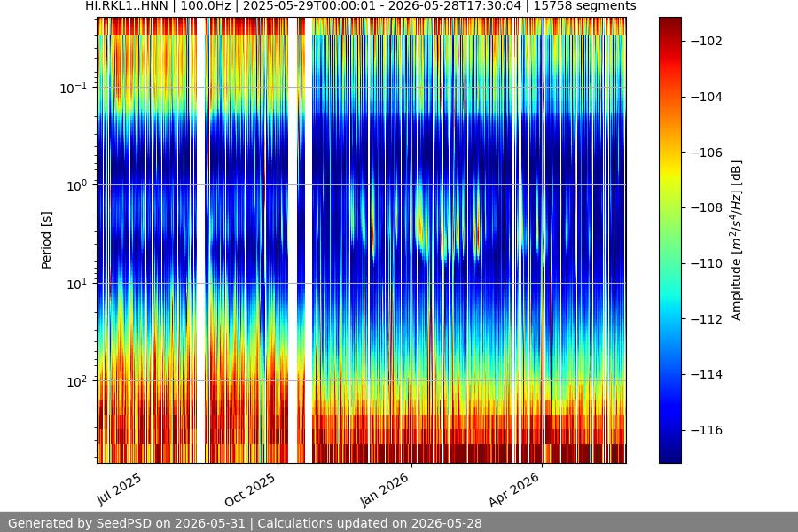Screen dimensions: 798x532
Task: Click the 'Apr 2026' x-axis label
Action: click(x=514, y=489)
